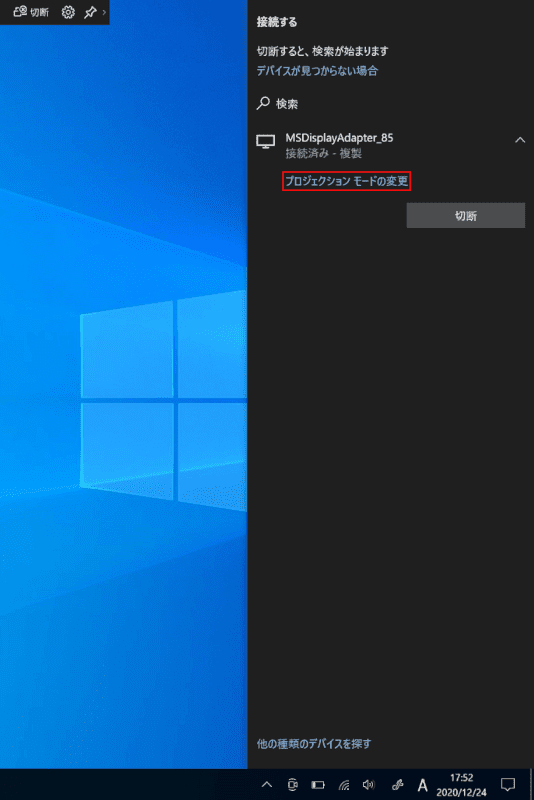Click the pen link tray icon

pyautogui.click(x=398, y=785)
